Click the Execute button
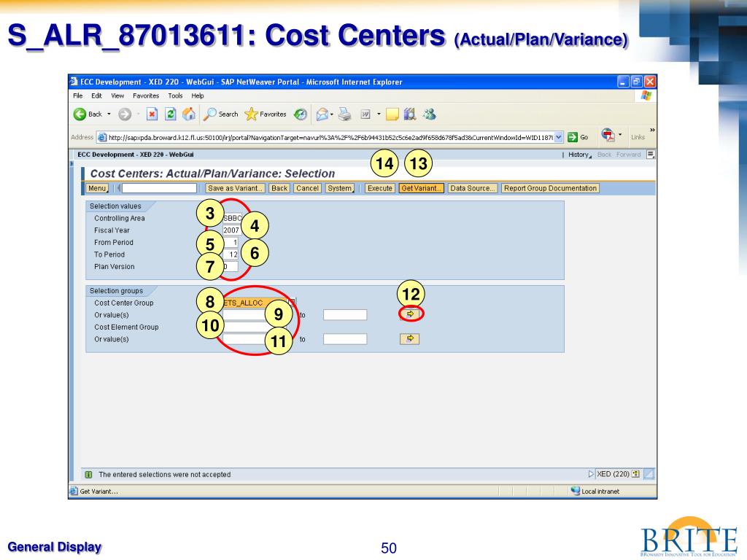This screenshot has width=747, height=560. [379, 188]
